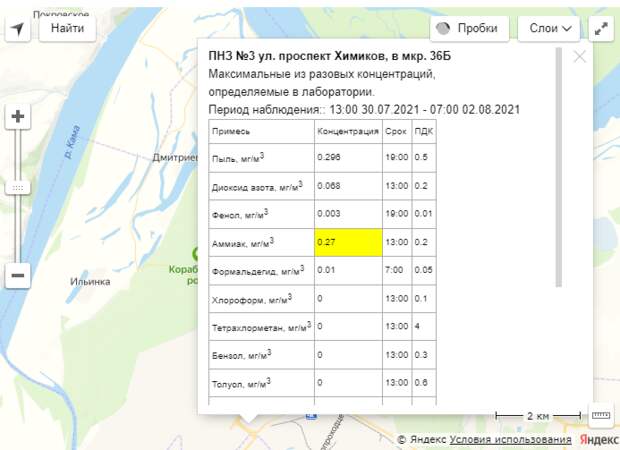Click the green park marker icon

pyautogui.click(x=198, y=256)
